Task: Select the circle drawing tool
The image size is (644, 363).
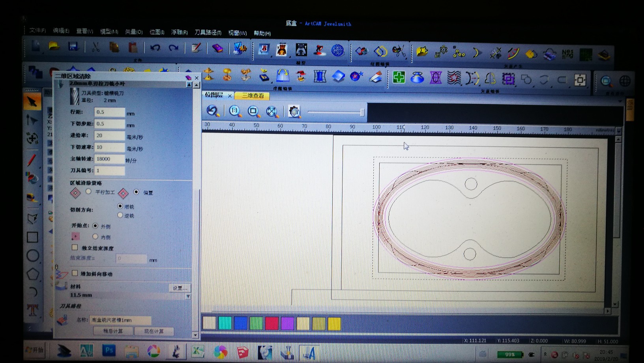Action: point(33,256)
